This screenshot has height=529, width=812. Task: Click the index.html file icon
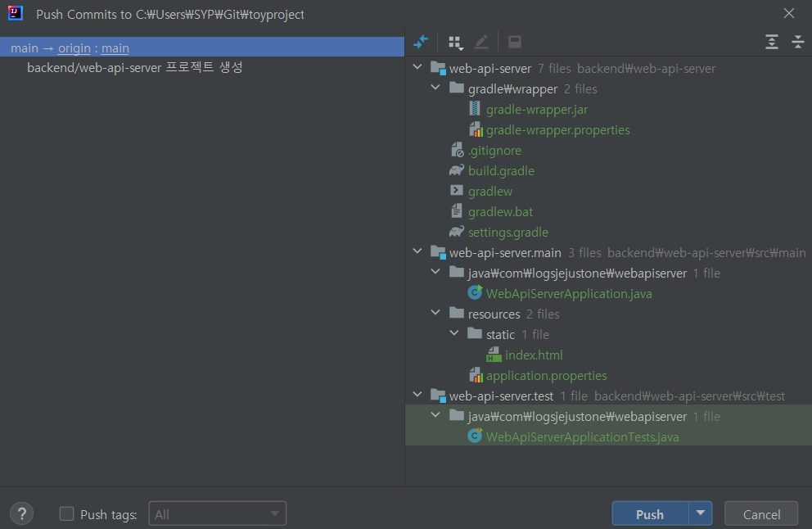[x=494, y=355]
